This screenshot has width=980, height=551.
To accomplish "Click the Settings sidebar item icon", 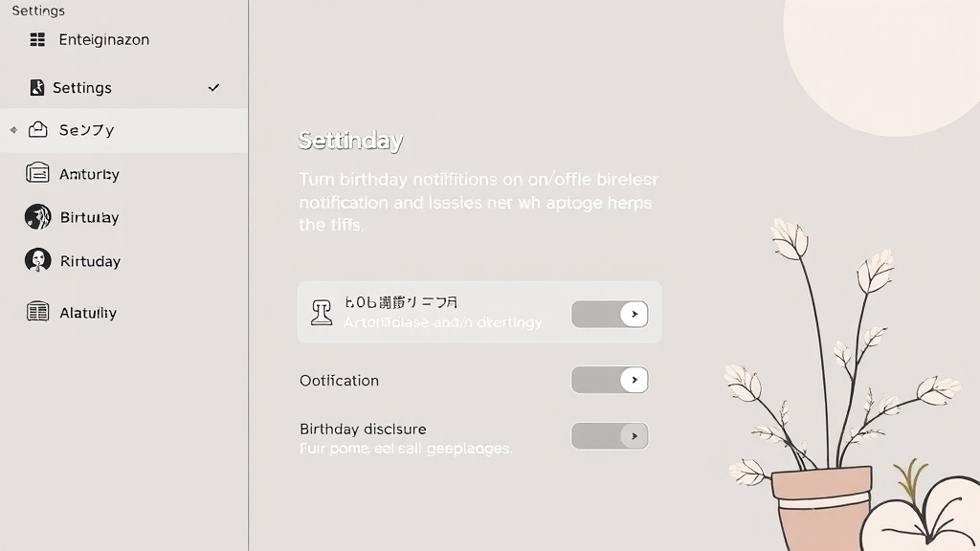I will point(37,88).
